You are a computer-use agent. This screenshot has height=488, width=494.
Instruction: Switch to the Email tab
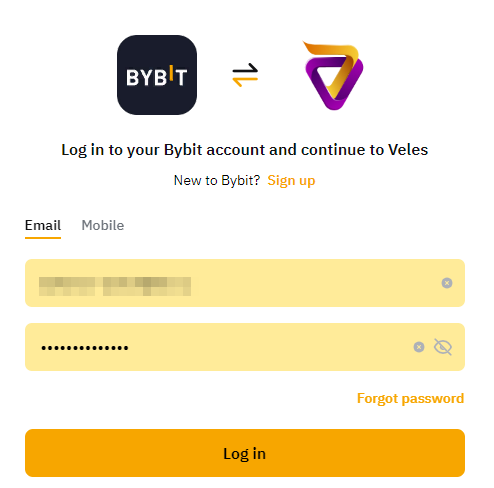43,226
